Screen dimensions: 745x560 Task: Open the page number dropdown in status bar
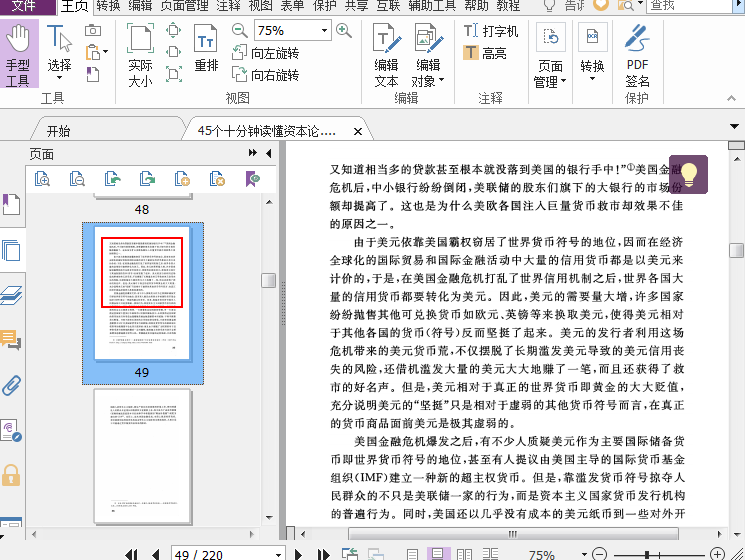coord(278,555)
